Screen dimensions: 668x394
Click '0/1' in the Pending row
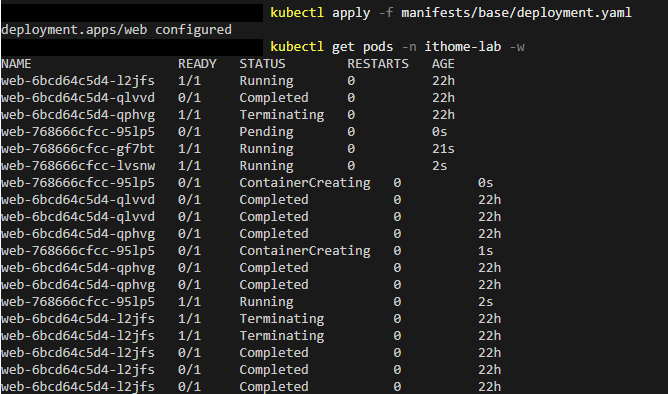click(189, 132)
